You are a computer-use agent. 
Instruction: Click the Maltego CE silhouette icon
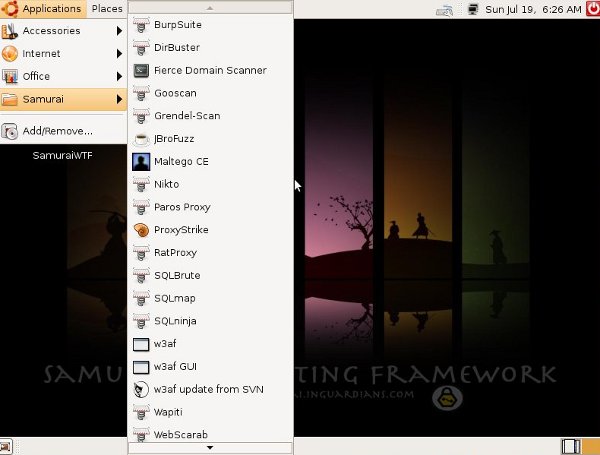coord(141,161)
